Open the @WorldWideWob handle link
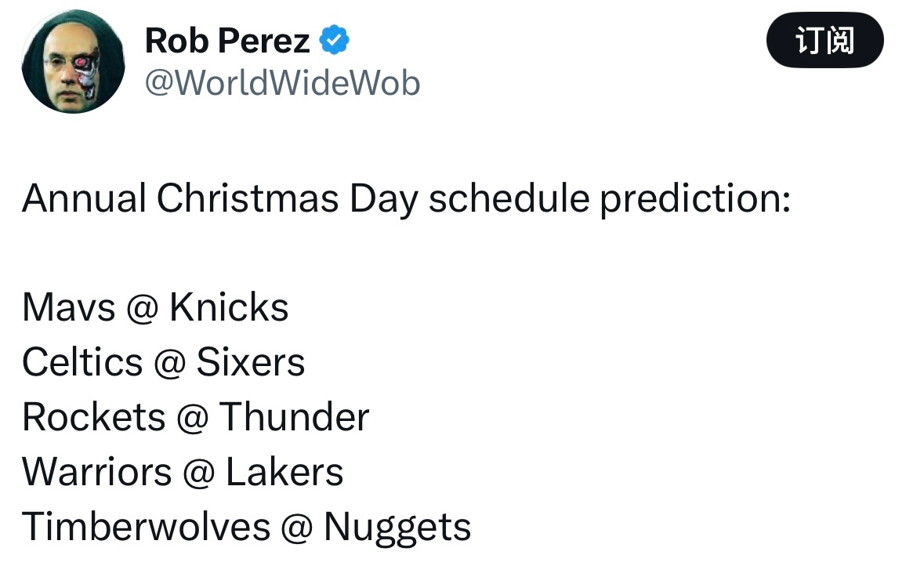924x566 pixels. tap(282, 82)
